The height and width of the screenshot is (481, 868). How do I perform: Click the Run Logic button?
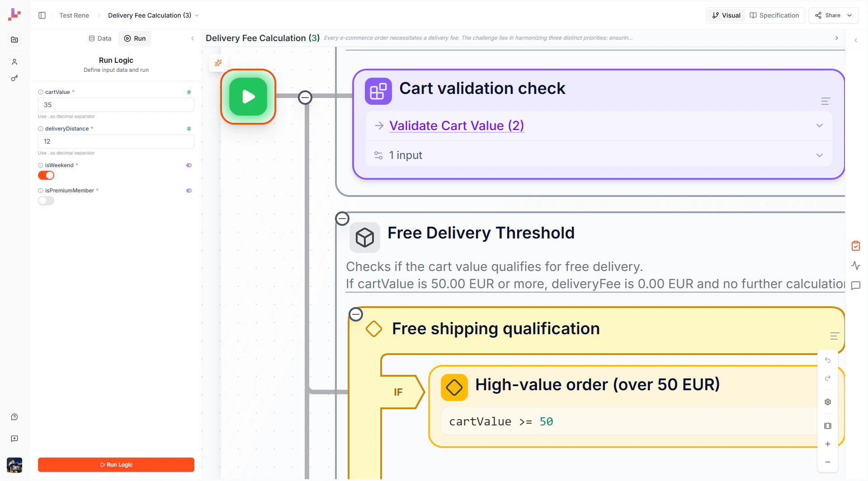click(x=116, y=465)
